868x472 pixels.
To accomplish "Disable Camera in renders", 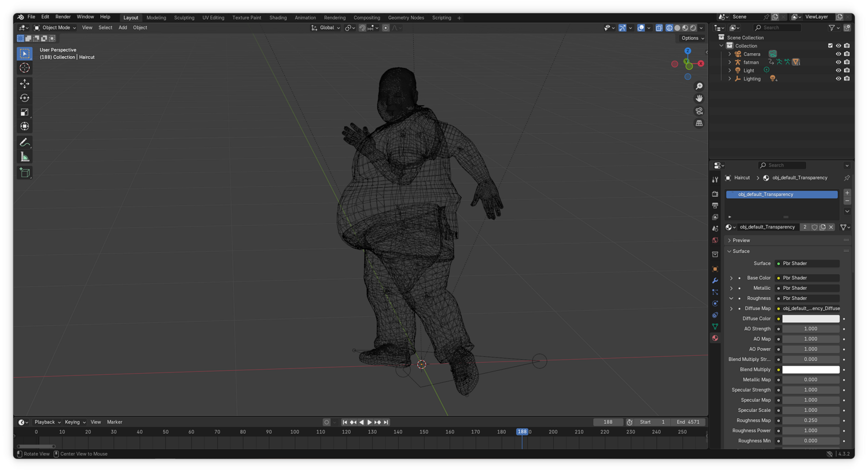I will coord(847,54).
